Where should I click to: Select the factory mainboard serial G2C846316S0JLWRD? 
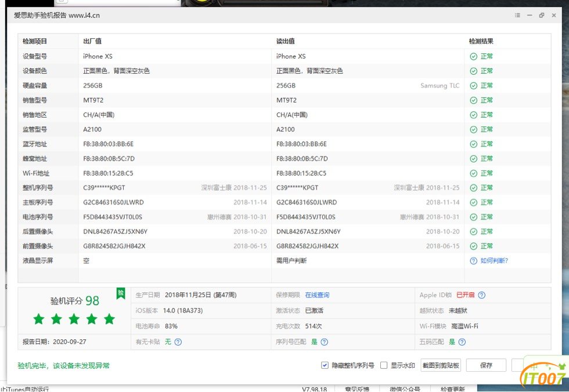113,202
